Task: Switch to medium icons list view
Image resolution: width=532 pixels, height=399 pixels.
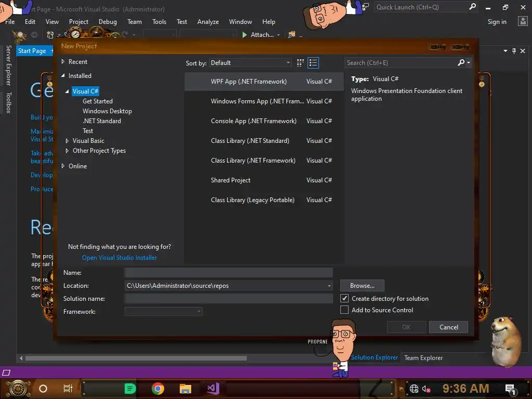Action: click(x=313, y=63)
